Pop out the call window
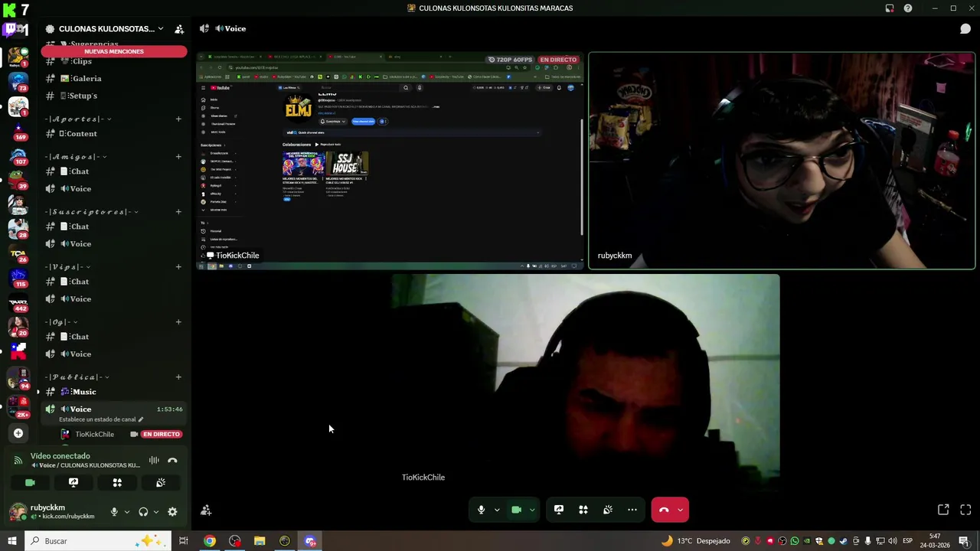This screenshot has height=551, width=980. point(943,510)
